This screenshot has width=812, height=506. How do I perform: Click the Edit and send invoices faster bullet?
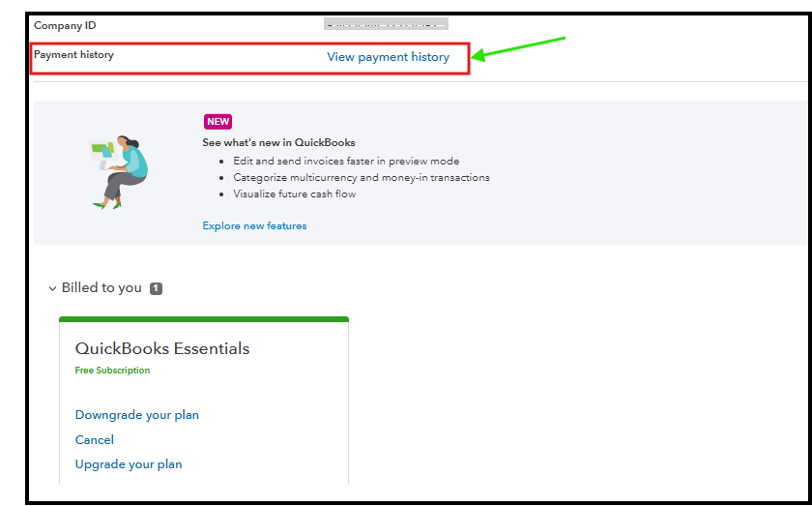click(346, 162)
